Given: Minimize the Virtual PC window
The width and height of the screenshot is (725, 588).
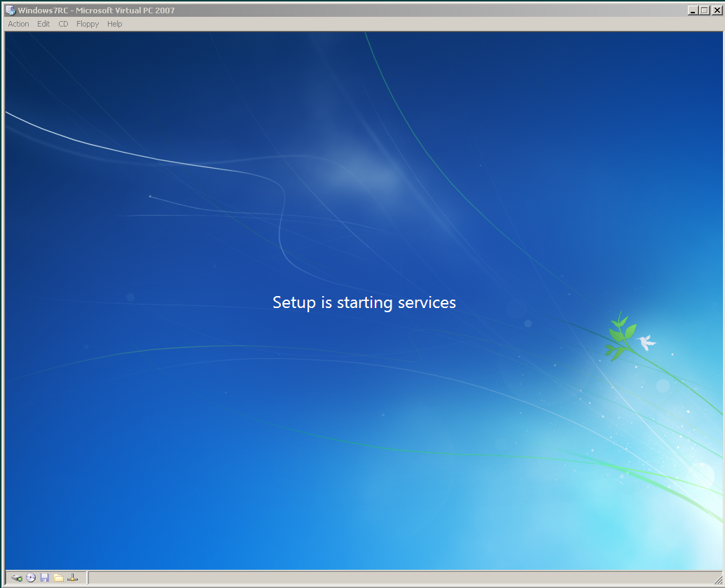Looking at the screenshot, I should tap(693, 10).
